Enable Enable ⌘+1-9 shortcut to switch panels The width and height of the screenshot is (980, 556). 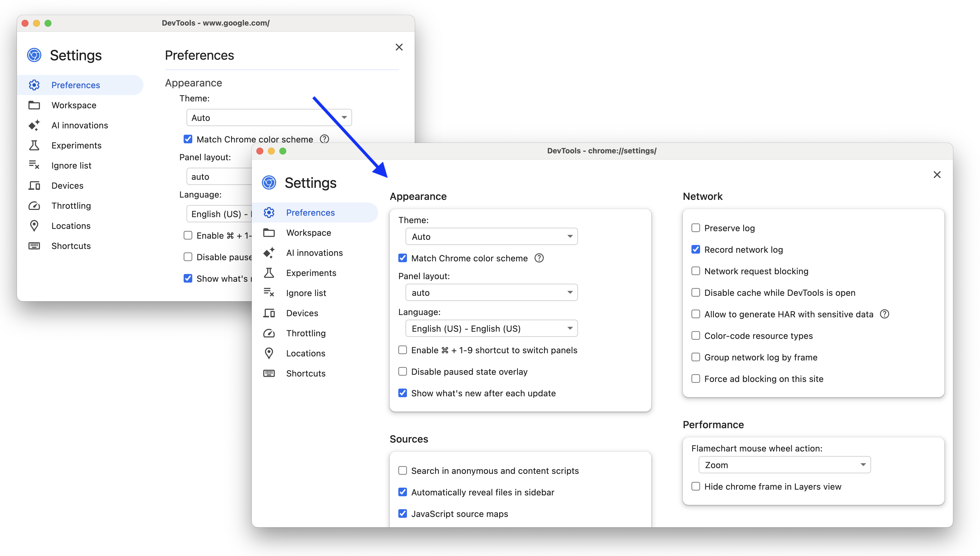(x=401, y=350)
